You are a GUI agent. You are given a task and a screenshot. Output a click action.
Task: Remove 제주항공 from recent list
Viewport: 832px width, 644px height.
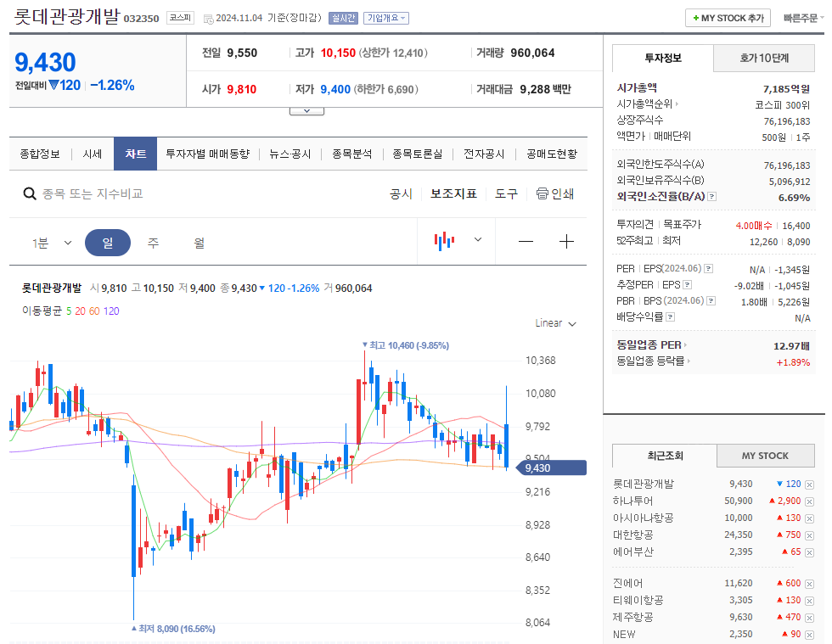(x=809, y=618)
